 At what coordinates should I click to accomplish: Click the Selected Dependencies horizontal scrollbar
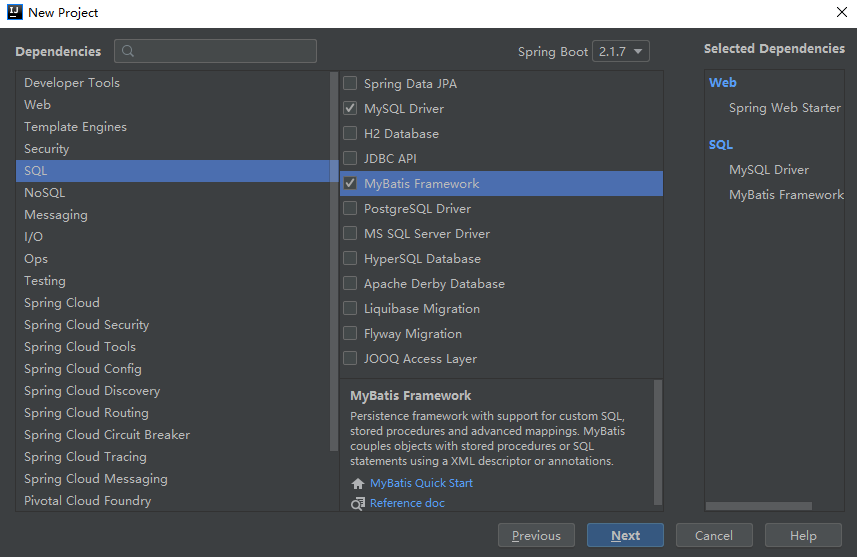coord(759,506)
